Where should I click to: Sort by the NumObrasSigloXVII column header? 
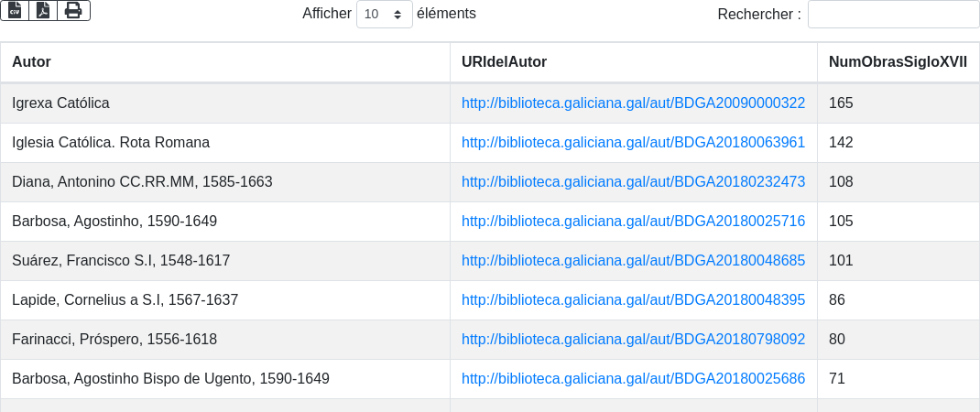(x=898, y=62)
